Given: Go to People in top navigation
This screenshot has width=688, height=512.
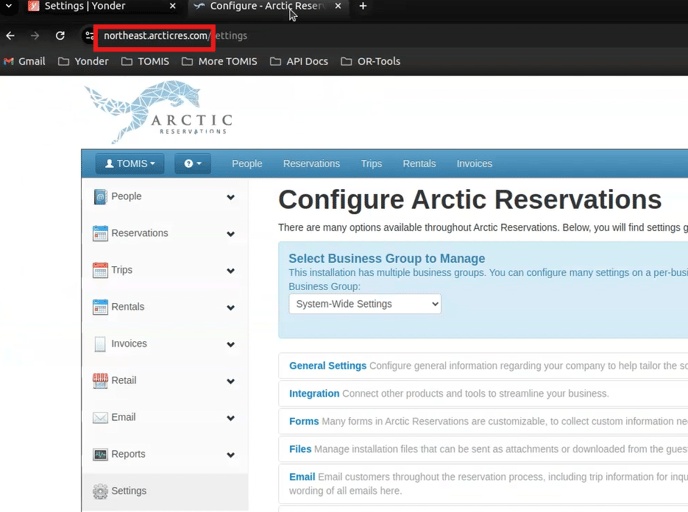Looking at the screenshot, I should 247,164.
